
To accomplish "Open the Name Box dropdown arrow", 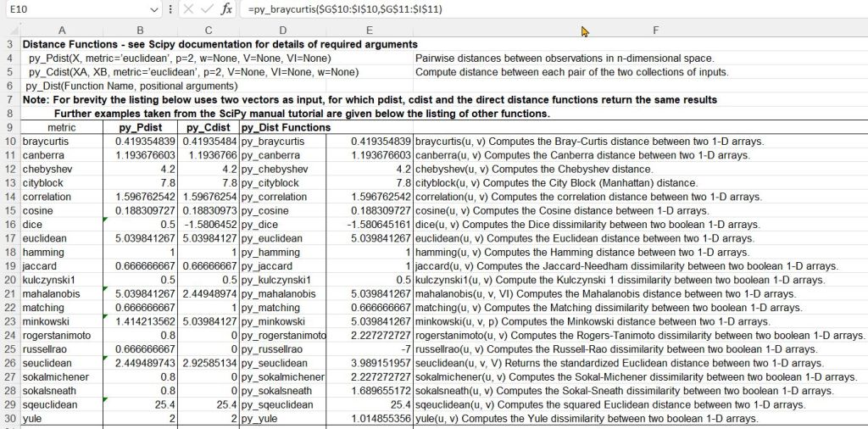I will click(x=153, y=9).
